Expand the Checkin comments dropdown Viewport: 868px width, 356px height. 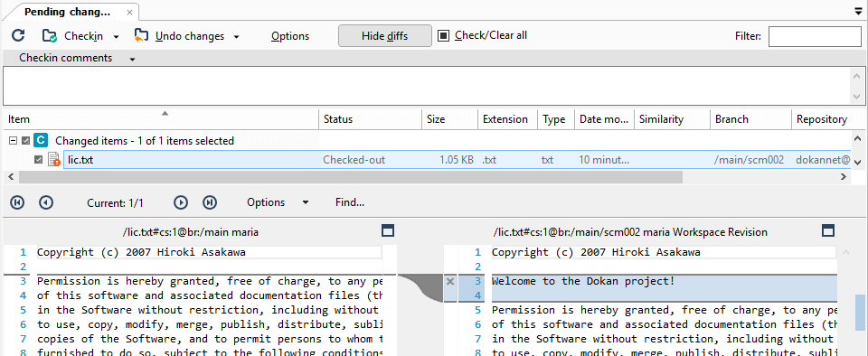tap(132, 59)
